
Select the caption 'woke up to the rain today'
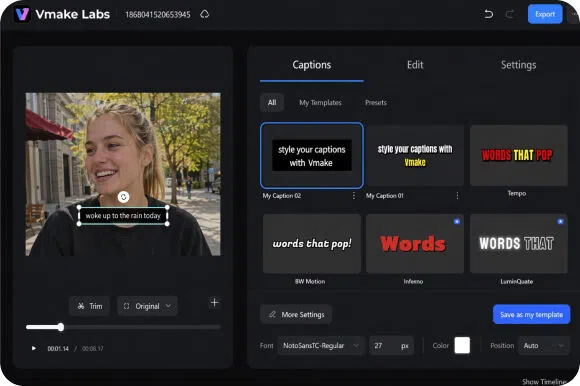[x=123, y=216]
